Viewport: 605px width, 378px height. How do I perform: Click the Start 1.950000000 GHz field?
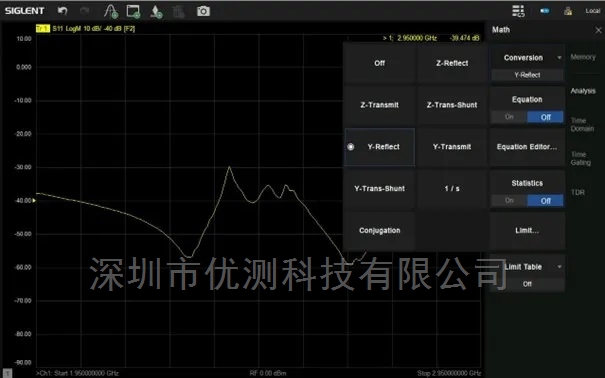(78, 373)
